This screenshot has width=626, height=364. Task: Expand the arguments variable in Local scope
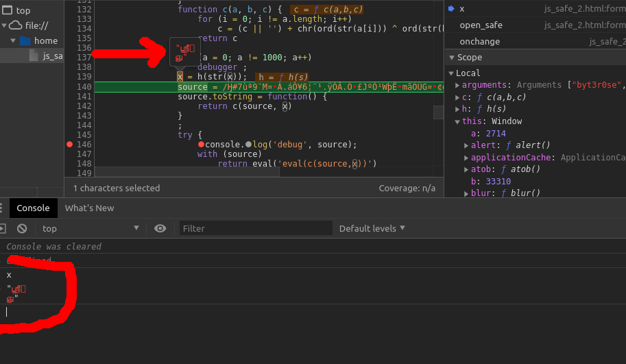click(457, 85)
